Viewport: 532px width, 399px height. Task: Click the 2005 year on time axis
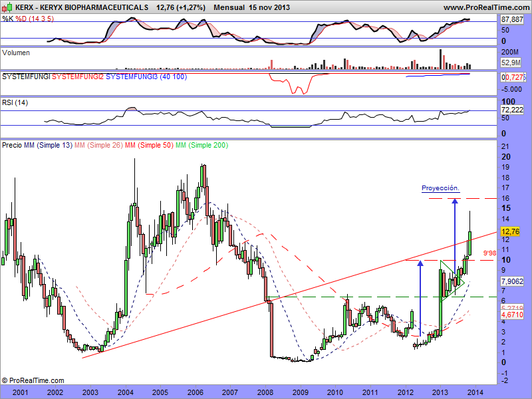(160, 392)
